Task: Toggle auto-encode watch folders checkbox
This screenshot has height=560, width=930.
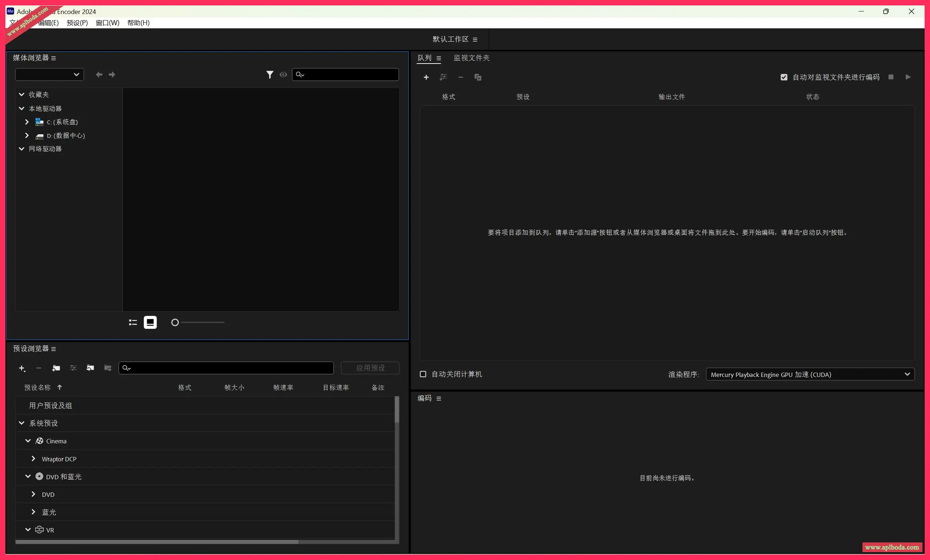Action: (x=784, y=77)
